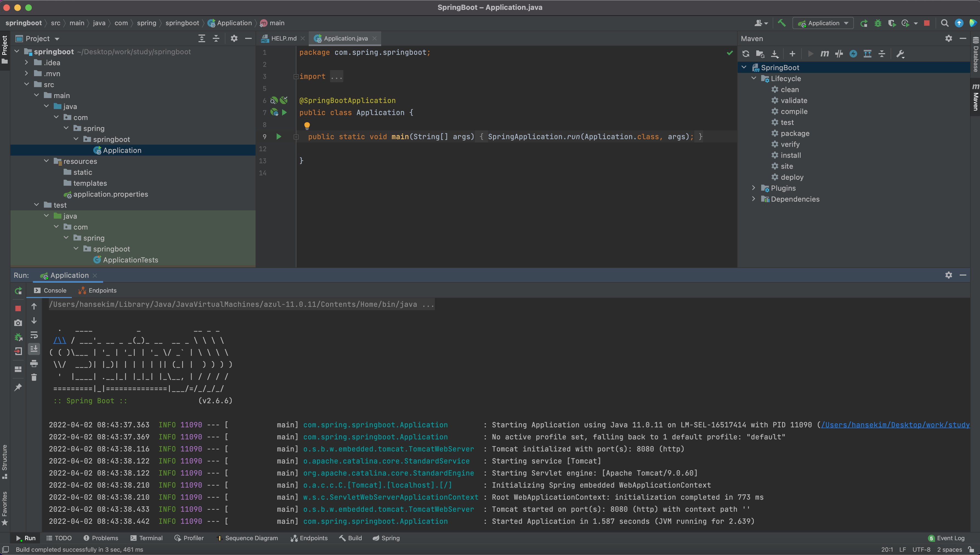This screenshot has height=555, width=980.
Task: Click the /Users/hansekim/Desktop/work/study path link in console
Action: coord(895,425)
